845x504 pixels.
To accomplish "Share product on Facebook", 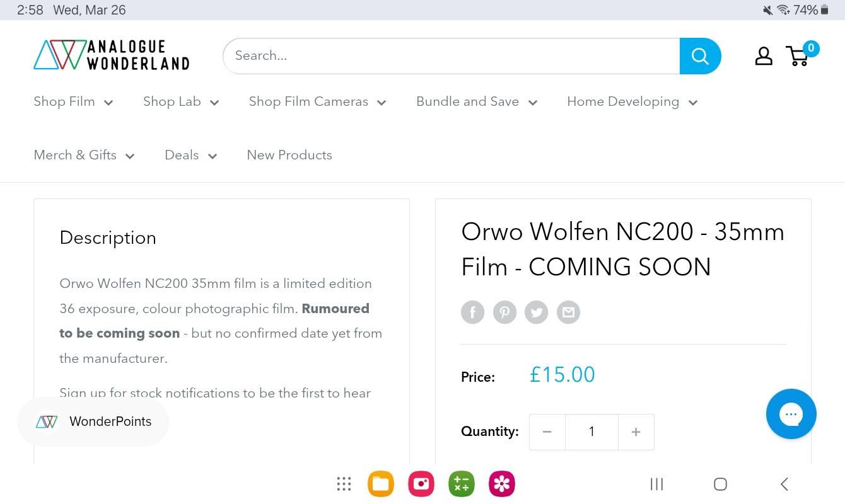I will pyautogui.click(x=472, y=312).
